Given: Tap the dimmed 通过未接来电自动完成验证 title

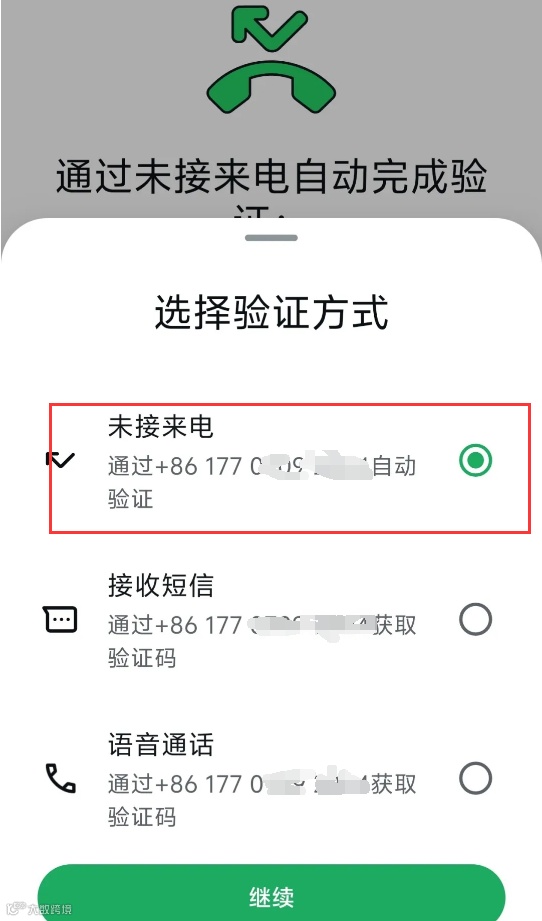Looking at the screenshot, I should click(271, 188).
